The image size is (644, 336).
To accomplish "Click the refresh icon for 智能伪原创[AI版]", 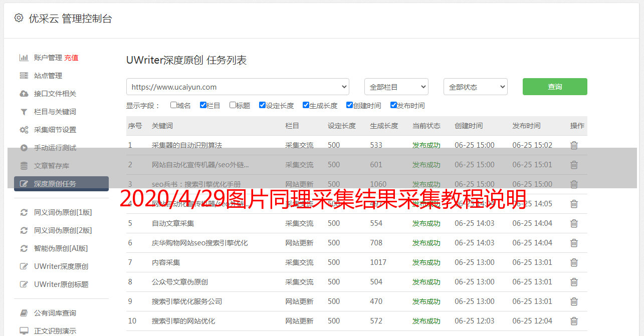I will tap(24, 248).
